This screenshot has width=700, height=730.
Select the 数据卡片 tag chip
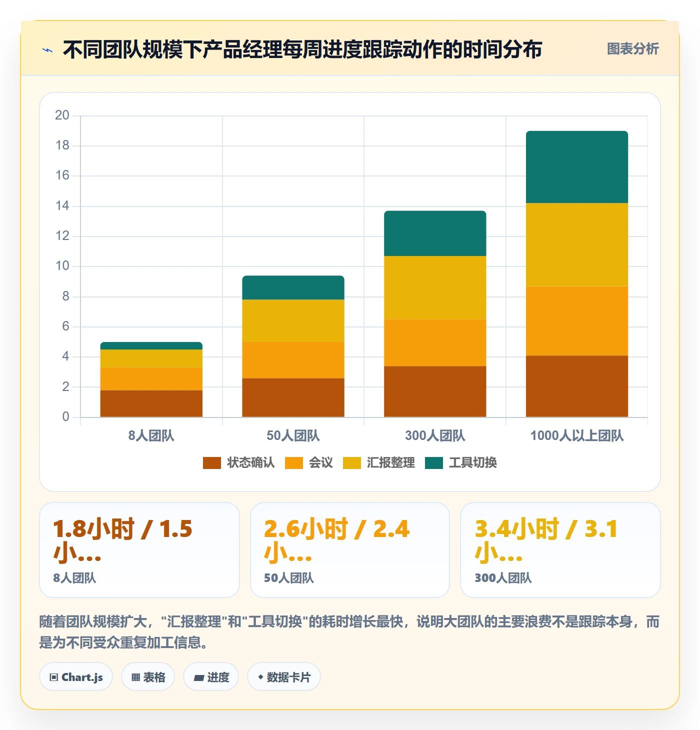pos(284,677)
